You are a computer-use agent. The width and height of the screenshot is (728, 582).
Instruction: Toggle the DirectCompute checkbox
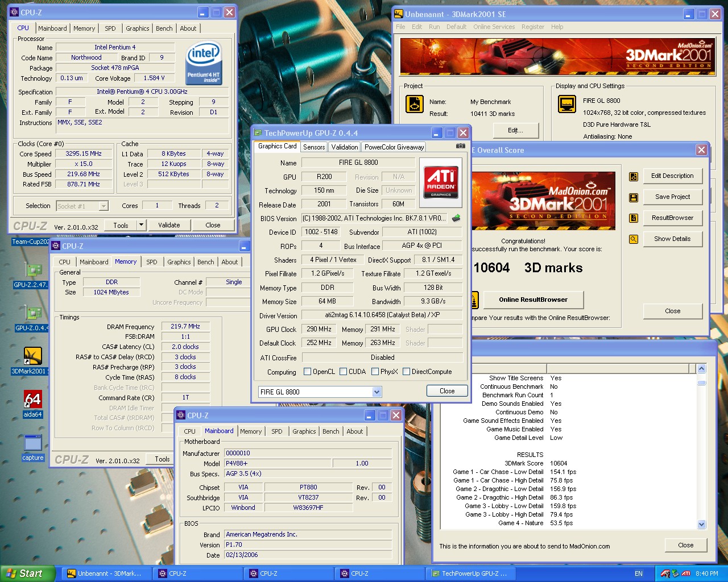(x=406, y=372)
